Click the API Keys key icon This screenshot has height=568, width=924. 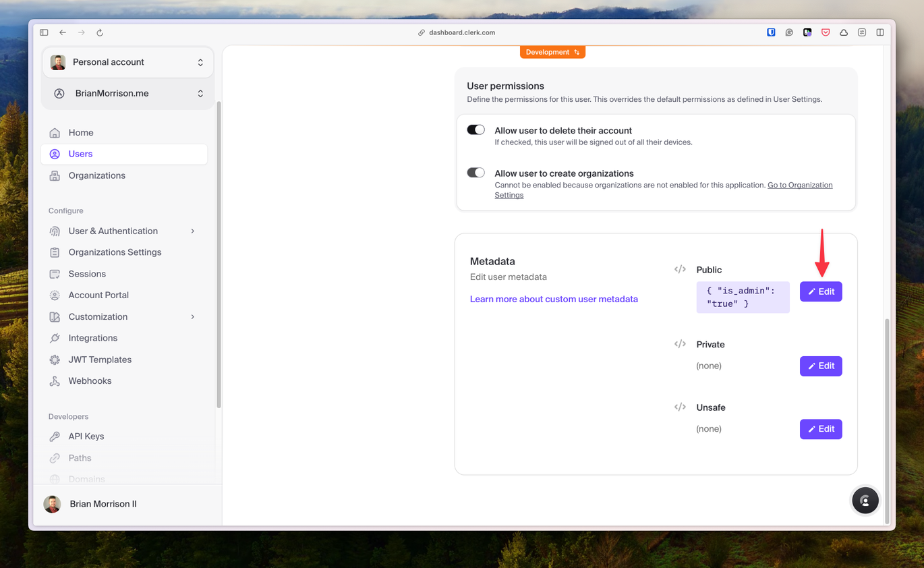55,436
